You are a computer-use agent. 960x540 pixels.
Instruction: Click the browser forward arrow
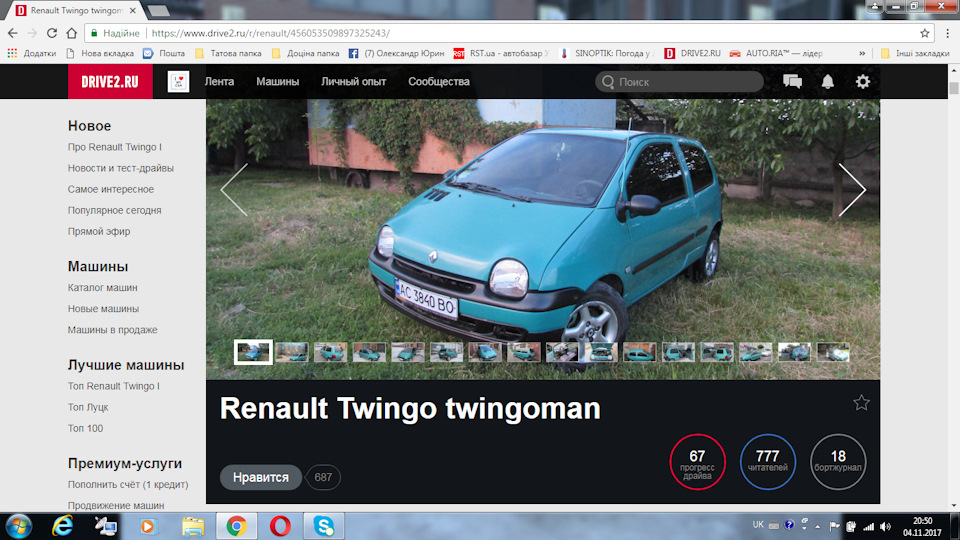32,33
